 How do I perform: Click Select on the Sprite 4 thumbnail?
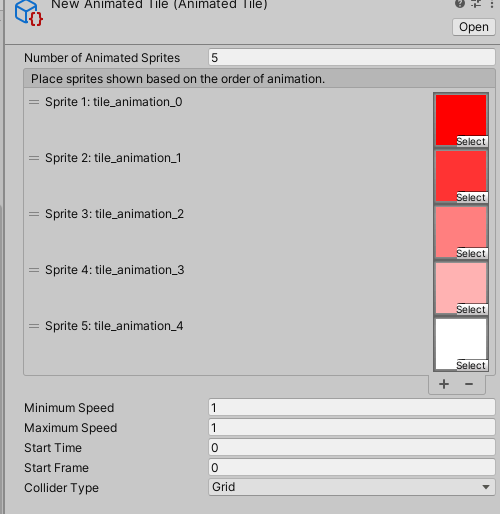point(471,310)
